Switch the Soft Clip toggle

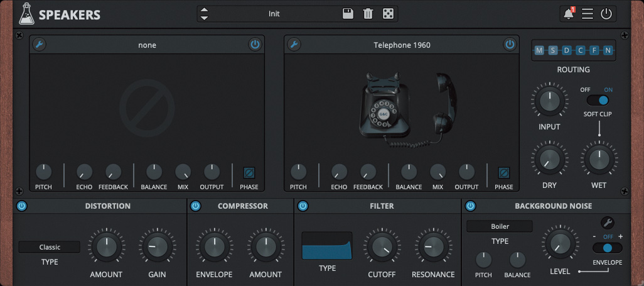[598, 101]
